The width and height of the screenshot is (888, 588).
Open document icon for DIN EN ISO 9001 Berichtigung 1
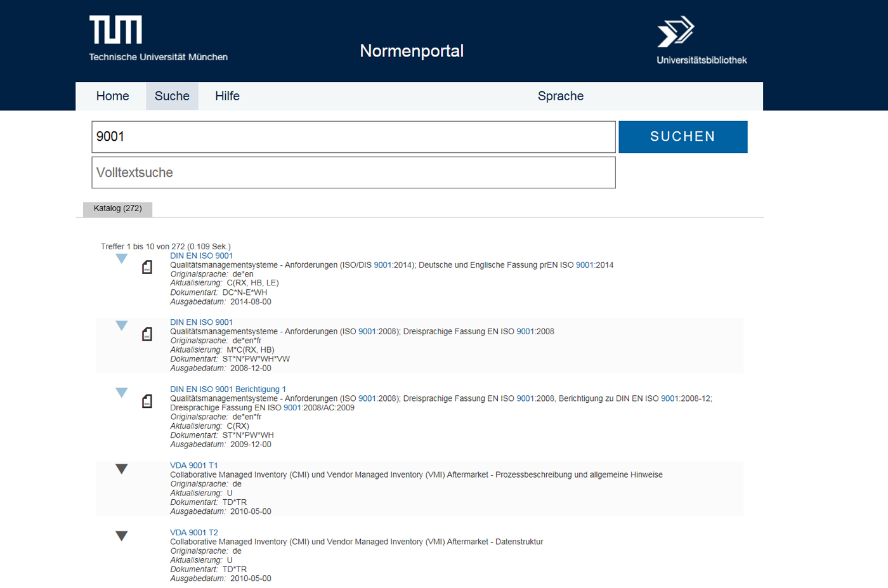(x=147, y=401)
